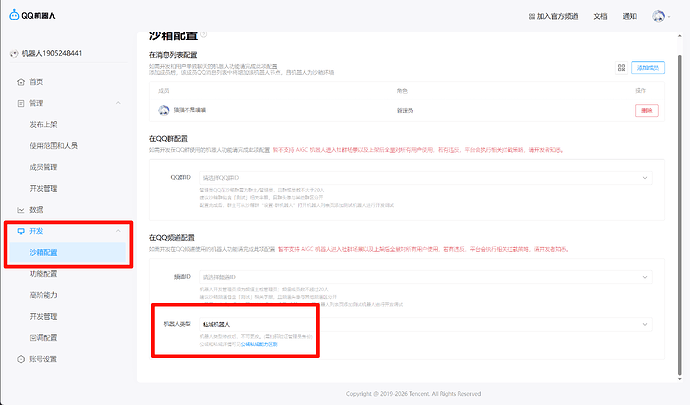Select robot 机器人1905248441 in sidebar

click(x=46, y=53)
